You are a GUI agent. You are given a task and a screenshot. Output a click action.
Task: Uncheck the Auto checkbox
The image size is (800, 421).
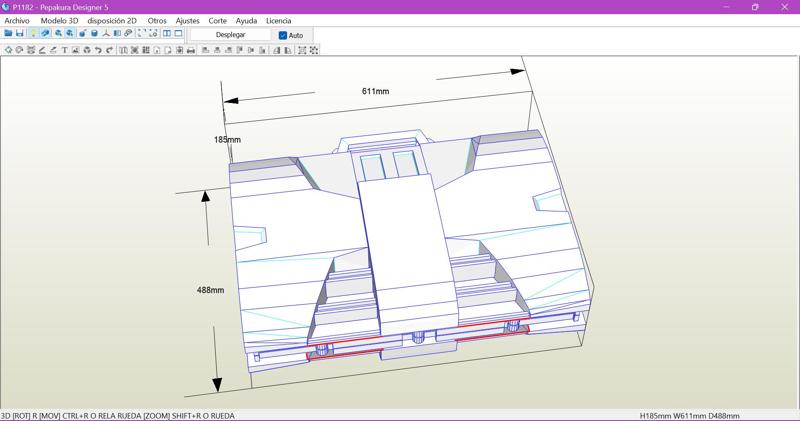(x=283, y=35)
